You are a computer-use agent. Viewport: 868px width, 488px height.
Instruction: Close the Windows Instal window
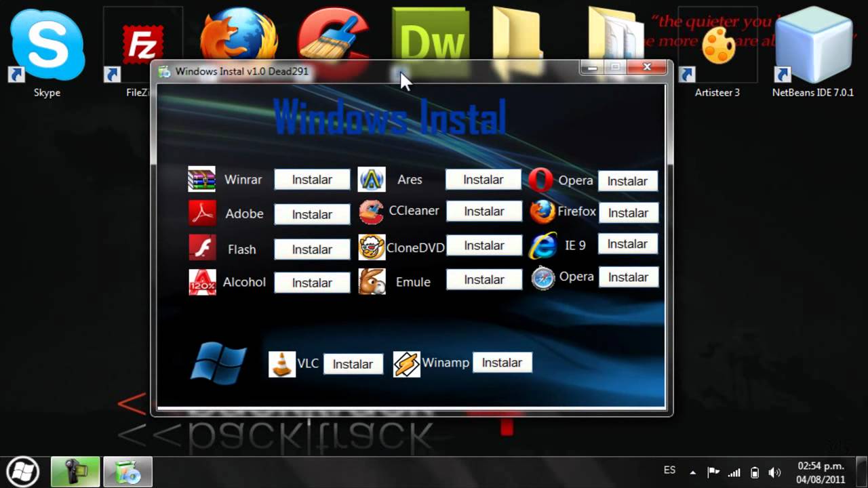647,67
